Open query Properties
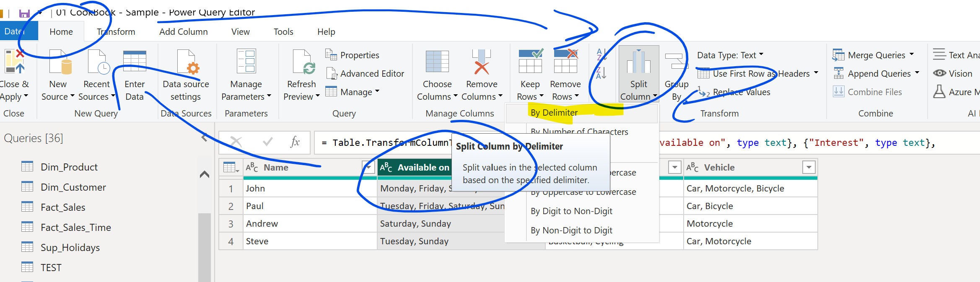Image resolution: width=980 pixels, height=282 pixels. pyautogui.click(x=352, y=55)
